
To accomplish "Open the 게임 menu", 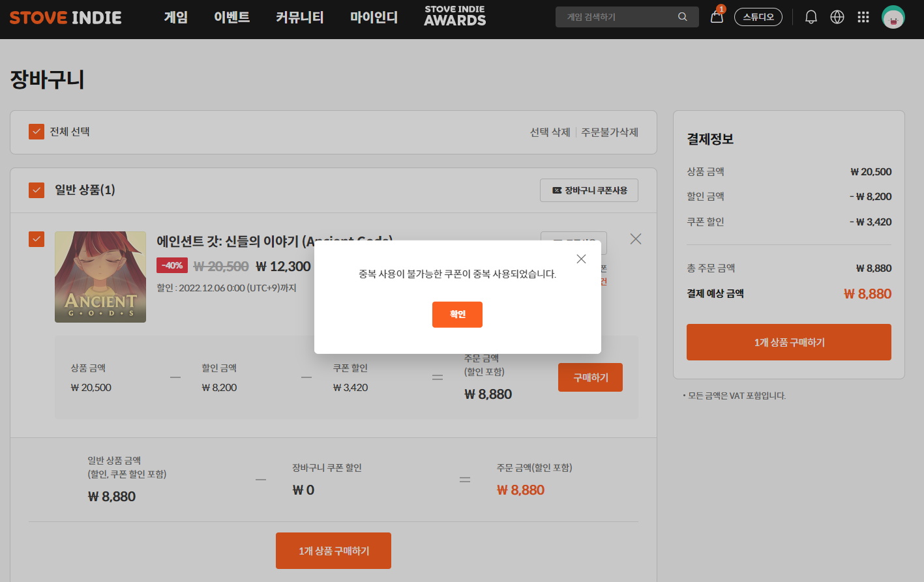I will click(175, 17).
